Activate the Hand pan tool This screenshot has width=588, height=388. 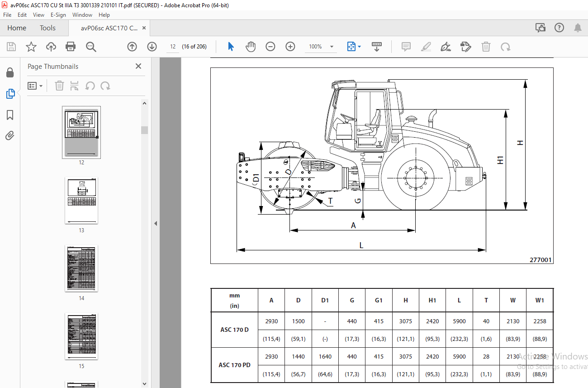pyautogui.click(x=251, y=47)
